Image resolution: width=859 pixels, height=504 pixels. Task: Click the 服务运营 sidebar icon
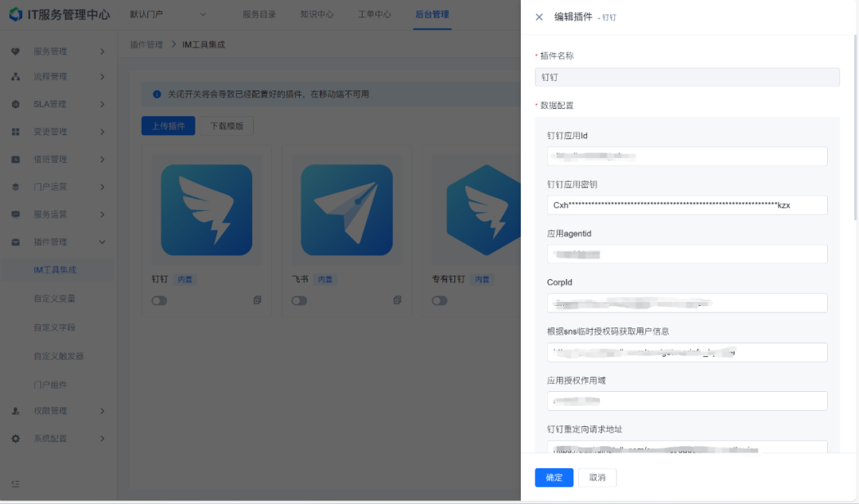pos(15,214)
